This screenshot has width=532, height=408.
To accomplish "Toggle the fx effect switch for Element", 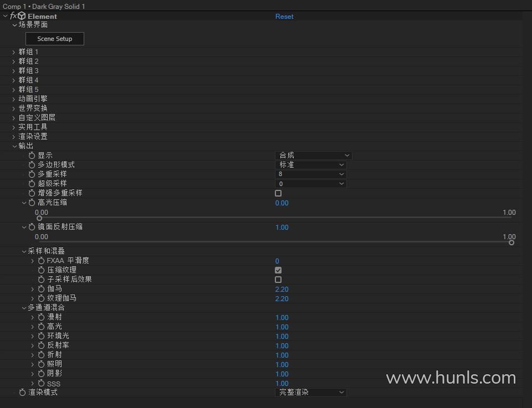I will 13,16.
